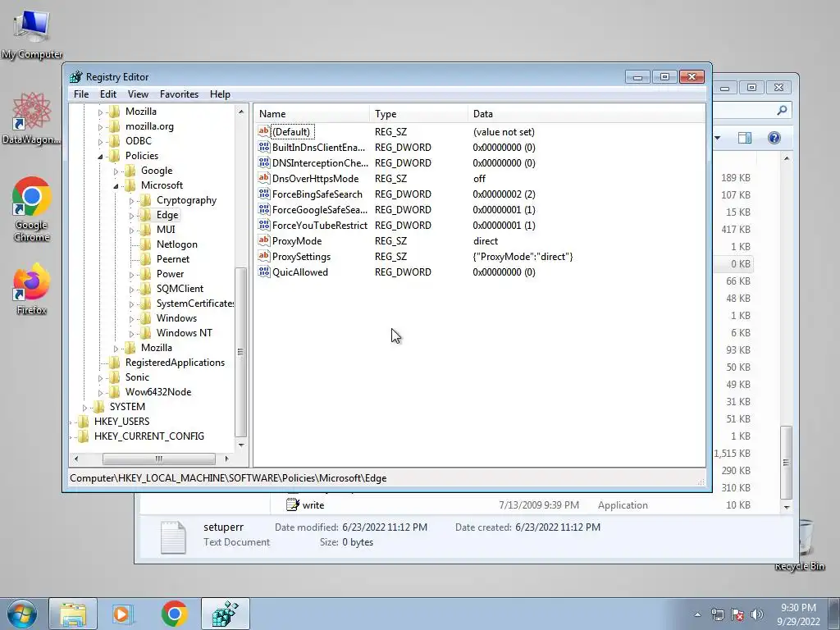Open the View menu
The height and width of the screenshot is (630, 840).
click(138, 94)
